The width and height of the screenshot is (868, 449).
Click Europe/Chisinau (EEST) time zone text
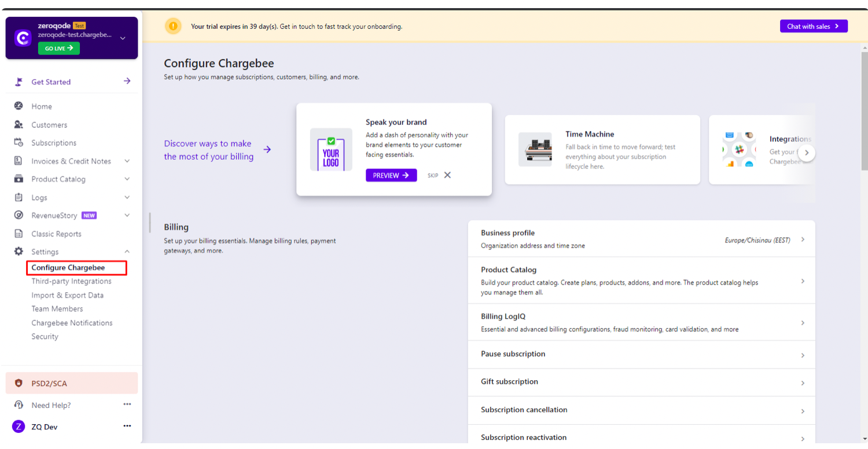point(757,240)
